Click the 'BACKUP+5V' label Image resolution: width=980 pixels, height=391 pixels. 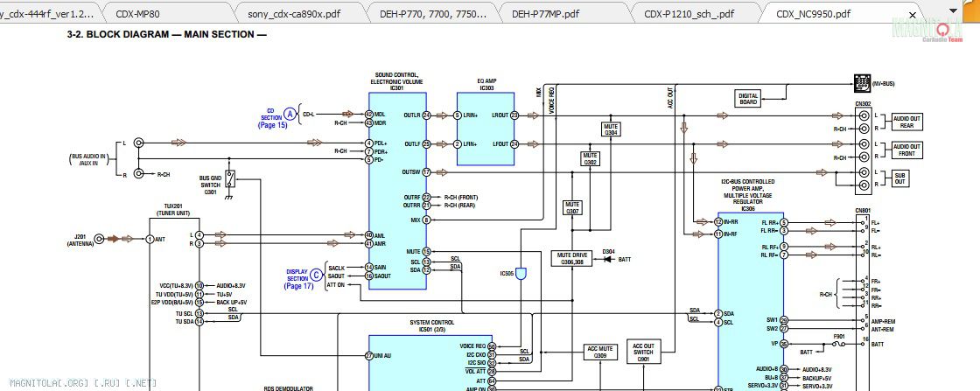817,378
